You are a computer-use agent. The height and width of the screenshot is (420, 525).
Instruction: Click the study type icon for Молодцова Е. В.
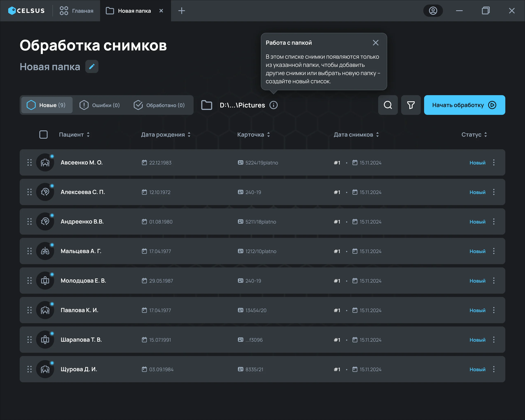45,281
